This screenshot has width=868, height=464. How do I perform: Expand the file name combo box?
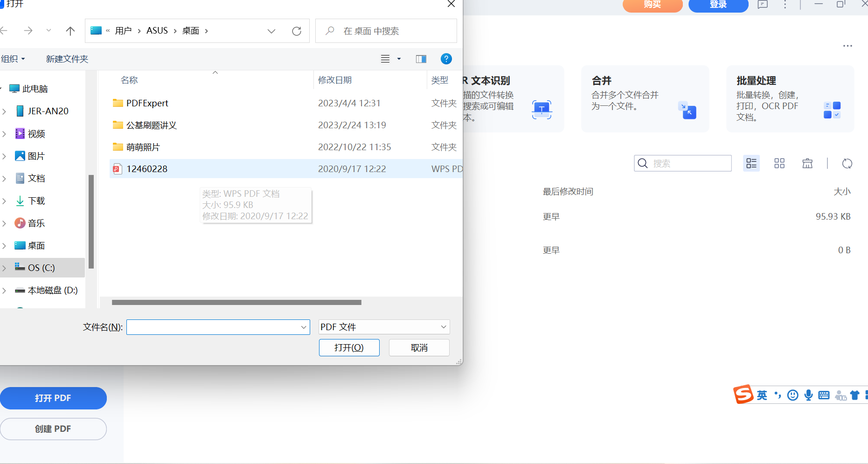[x=303, y=327]
